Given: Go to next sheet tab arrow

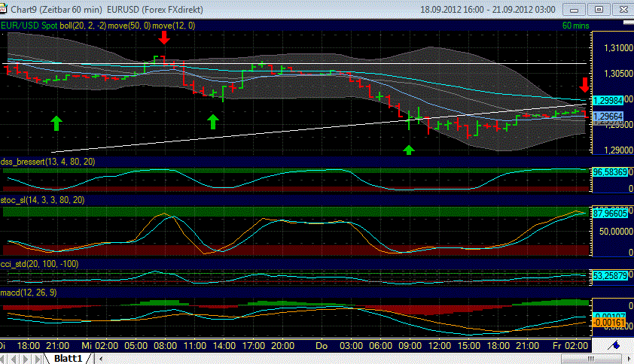Looking at the screenshot, I should pyautogui.click(x=26, y=359).
